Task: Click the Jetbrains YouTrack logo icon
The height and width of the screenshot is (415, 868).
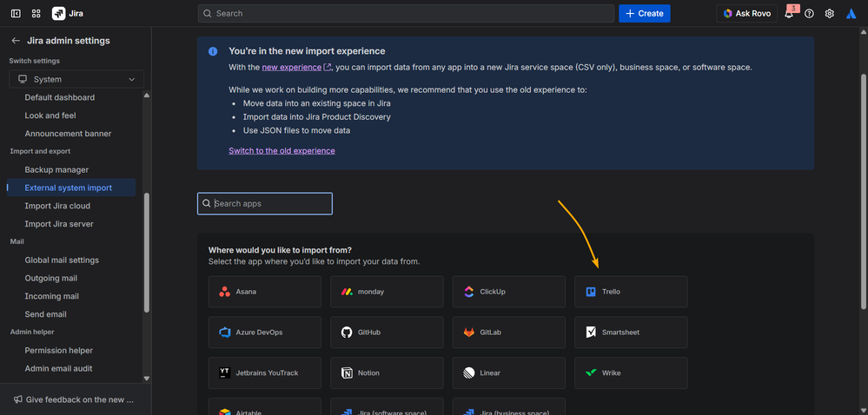Action: click(224, 373)
